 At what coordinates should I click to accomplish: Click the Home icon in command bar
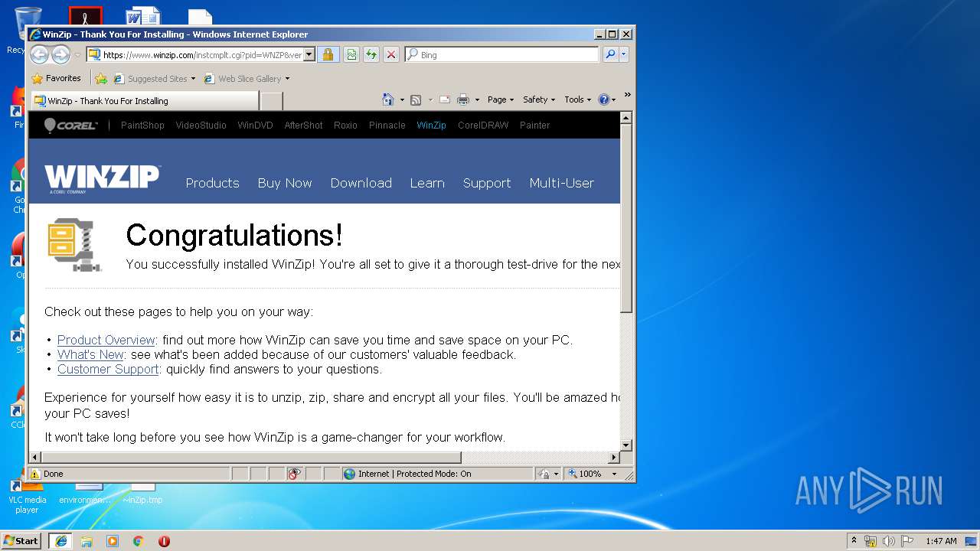(x=388, y=99)
